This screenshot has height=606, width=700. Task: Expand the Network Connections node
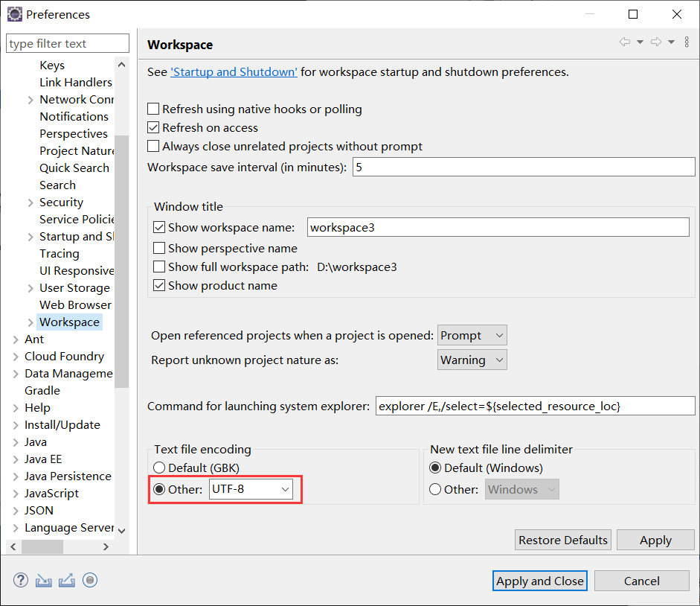(x=30, y=100)
